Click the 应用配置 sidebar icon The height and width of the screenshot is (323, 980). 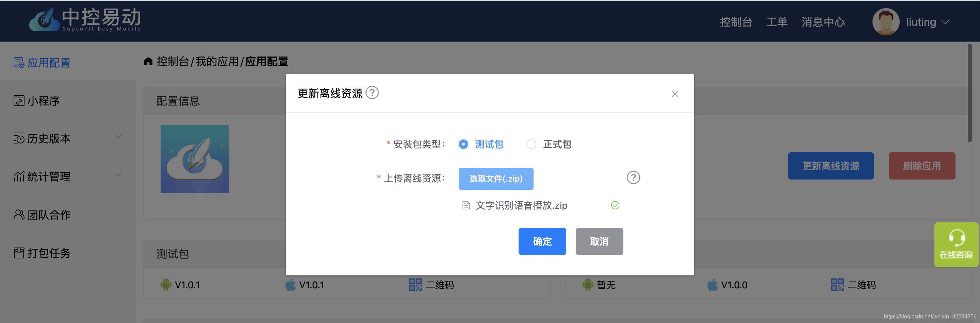tap(19, 63)
